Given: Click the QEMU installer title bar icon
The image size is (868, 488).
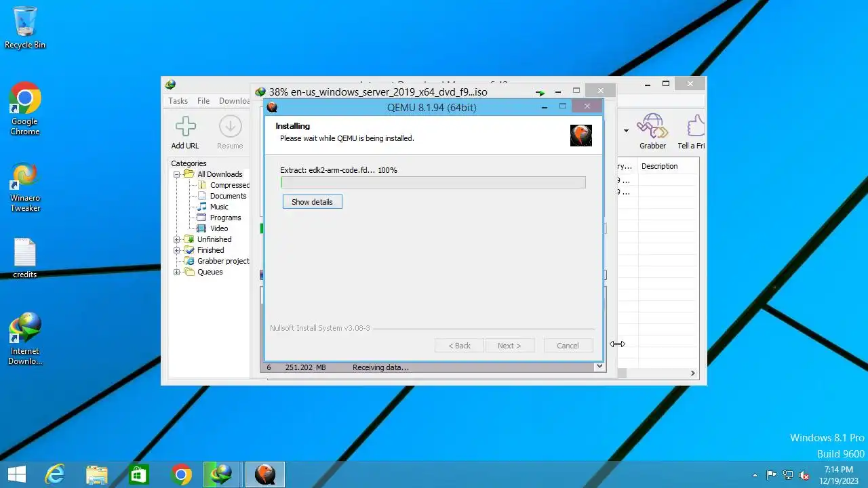Looking at the screenshot, I should tap(273, 107).
